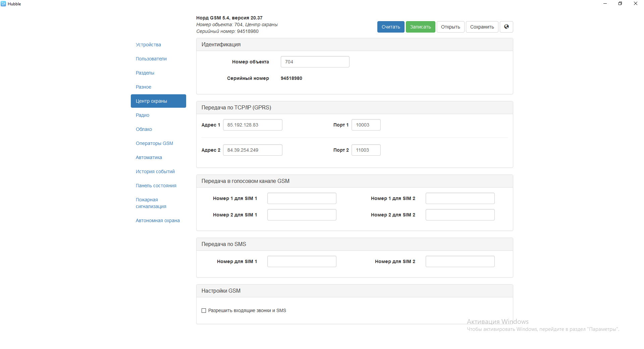Open the Облако section
The height and width of the screenshot is (349, 644).
144,129
